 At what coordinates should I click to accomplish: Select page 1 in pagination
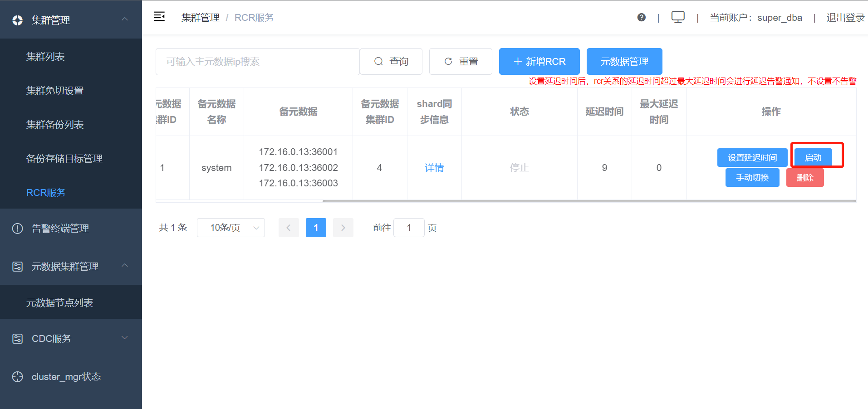click(x=316, y=228)
